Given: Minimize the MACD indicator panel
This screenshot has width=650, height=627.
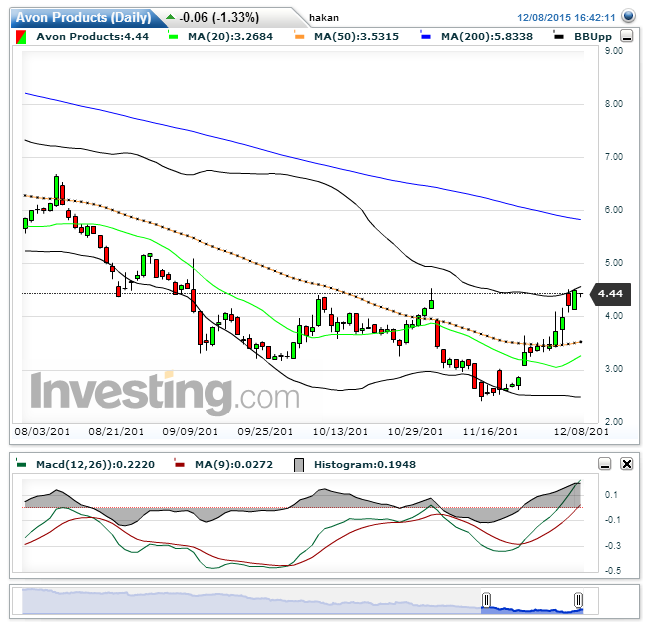Looking at the screenshot, I should (x=605, y=464).
